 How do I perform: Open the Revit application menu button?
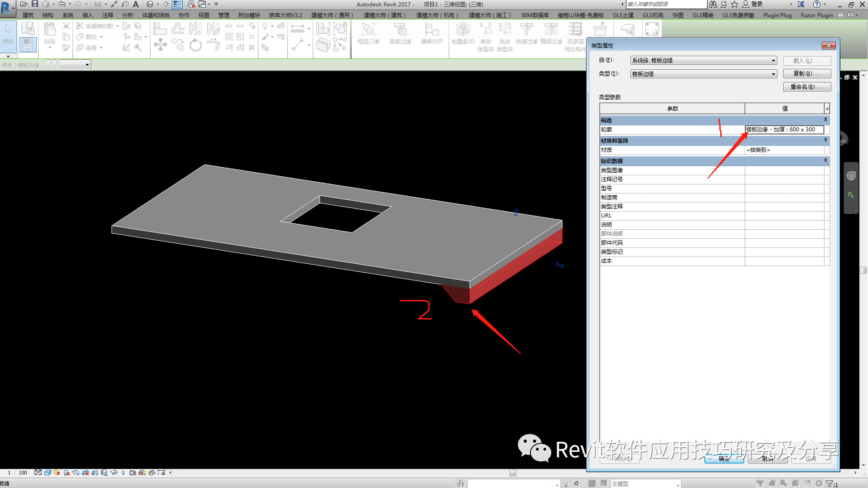7,8
